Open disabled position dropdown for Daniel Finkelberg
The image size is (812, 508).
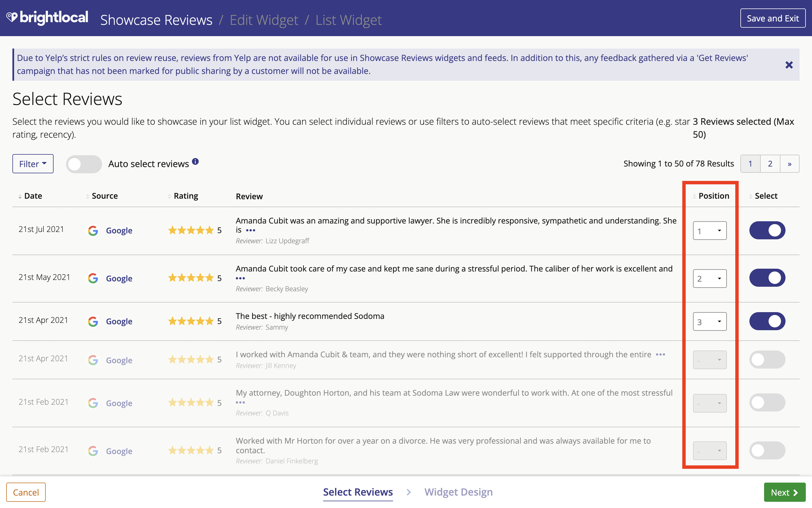(x=710, y=451)
